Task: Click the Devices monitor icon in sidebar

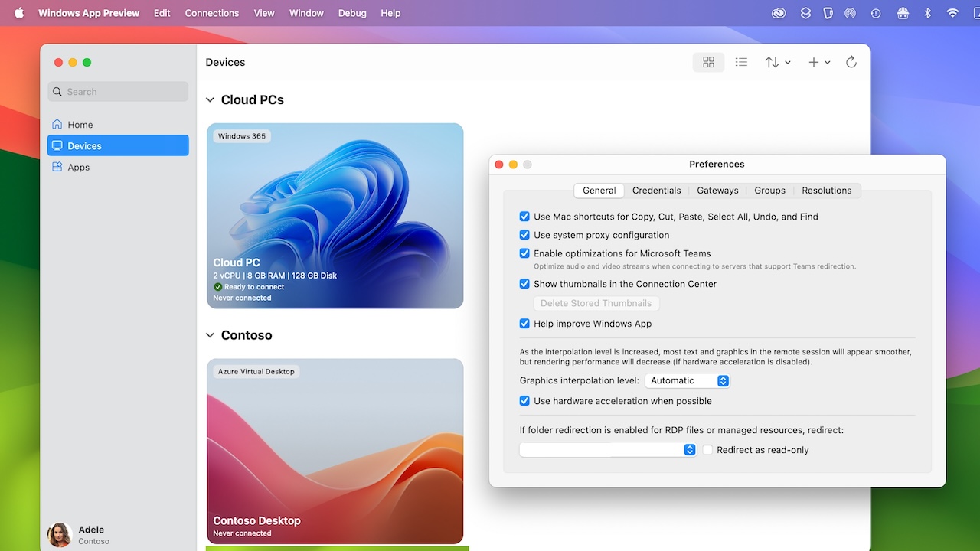Action: (57, 145)
